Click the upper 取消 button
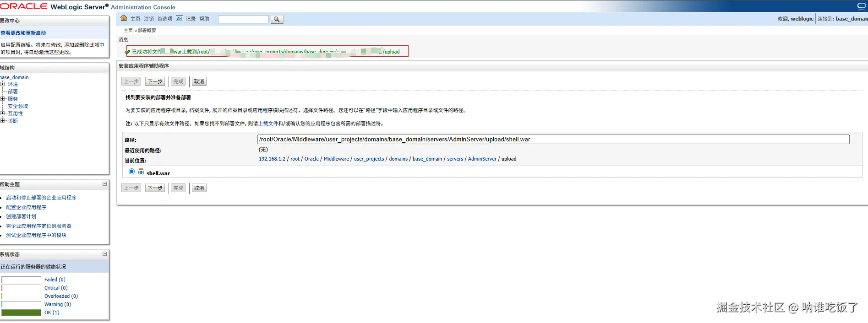Image resolution: width=868 pixels, height=323 pixels. (x=199, y=81)
